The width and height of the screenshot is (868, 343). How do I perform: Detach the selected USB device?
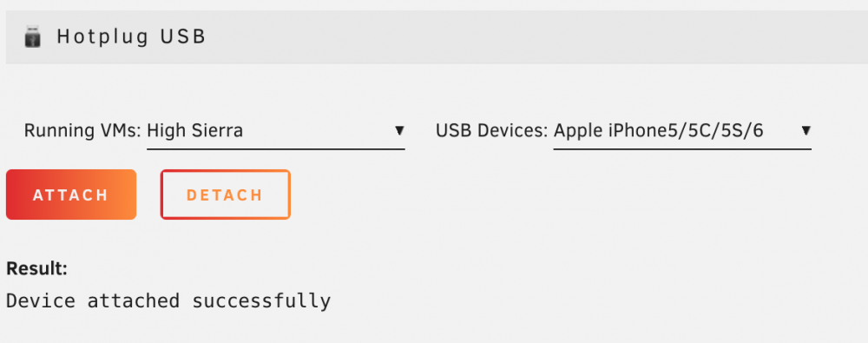click(226, 195)
